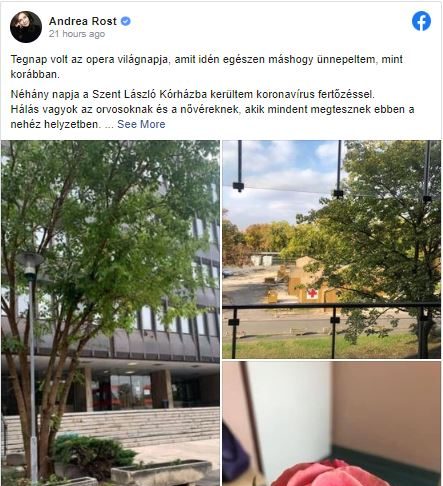This screenshot has width=443, height=486.
Task: Open Facebook via the blue logo icon
Action: click(x=421, y=21)
